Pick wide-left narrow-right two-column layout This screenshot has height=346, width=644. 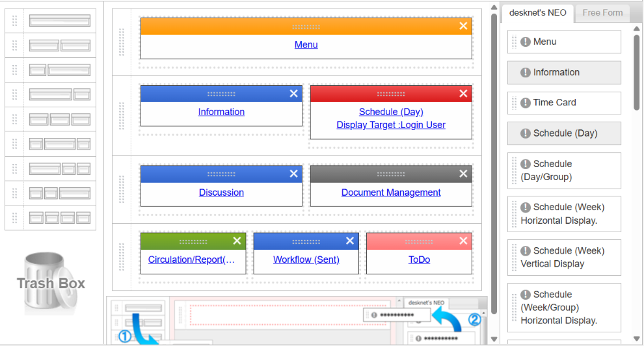(60, 95)
